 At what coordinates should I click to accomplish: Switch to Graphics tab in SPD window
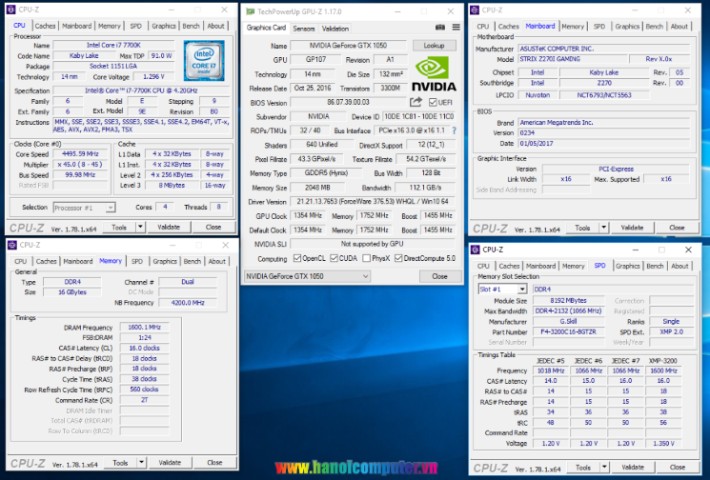628,266
